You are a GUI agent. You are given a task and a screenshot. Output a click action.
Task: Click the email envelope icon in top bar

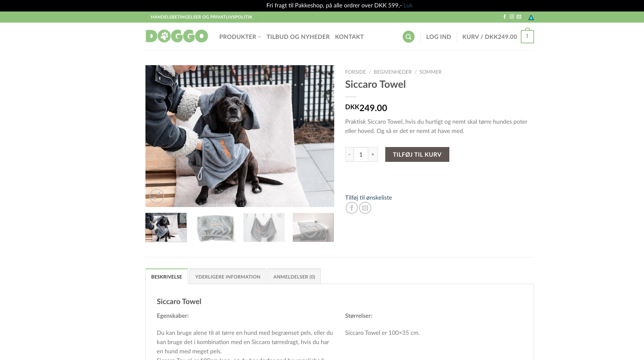click(x=519, y=17)
